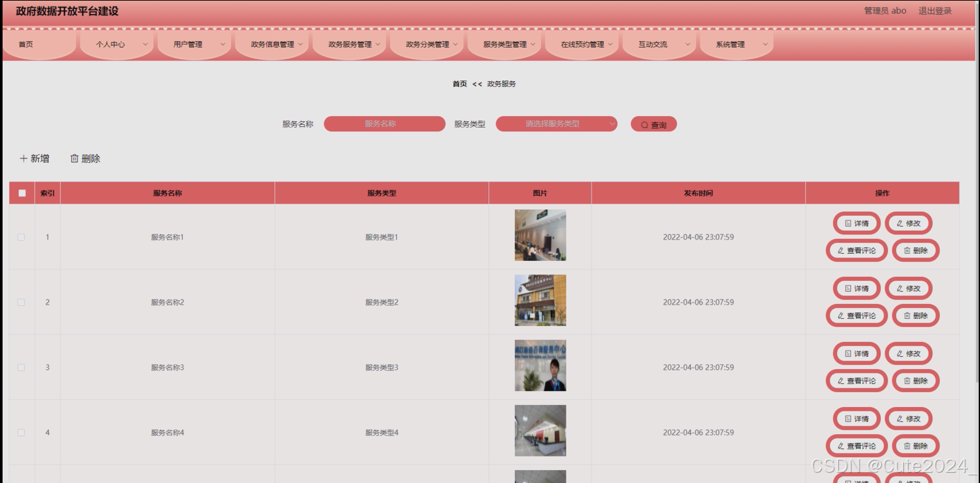Check the checkbox for row 4
The width and height of the screenshot is (980, 483).
point(21,432)
